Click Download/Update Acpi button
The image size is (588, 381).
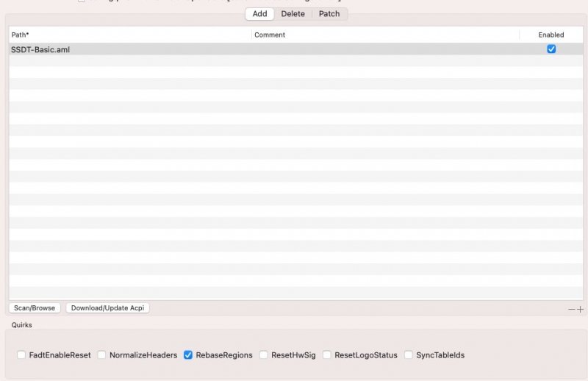tap(107, 307)
